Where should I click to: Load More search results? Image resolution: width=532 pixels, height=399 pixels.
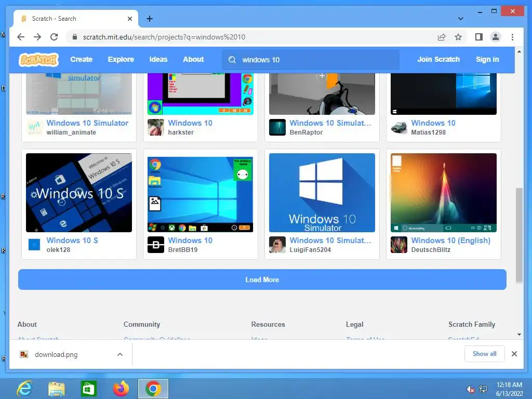click(262, 280)
